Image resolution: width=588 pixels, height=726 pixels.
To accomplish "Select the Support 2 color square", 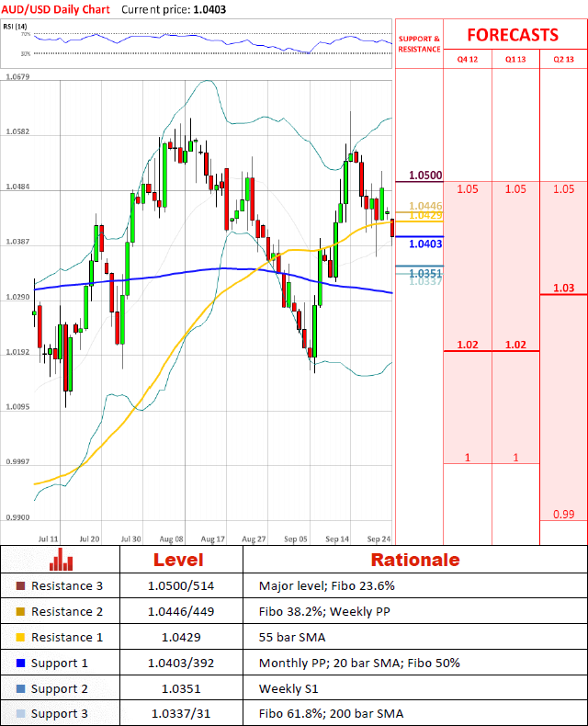I will (21, 688).
